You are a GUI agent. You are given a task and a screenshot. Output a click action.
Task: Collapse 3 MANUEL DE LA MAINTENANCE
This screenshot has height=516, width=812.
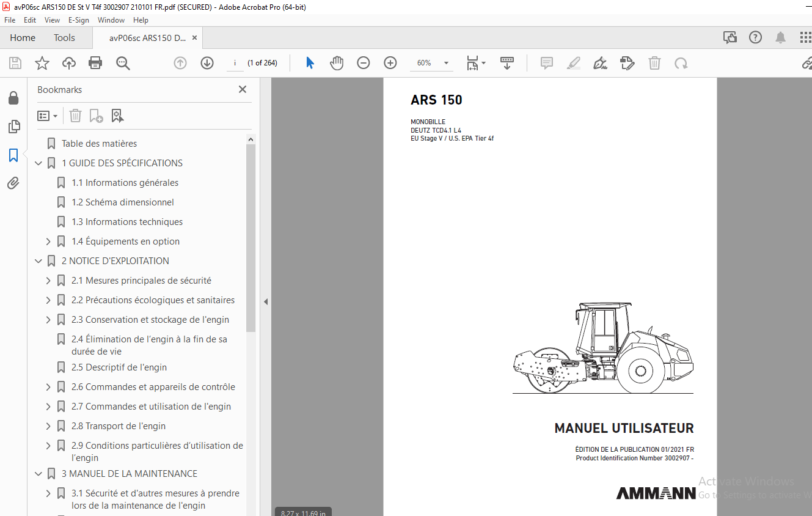click(38, 474)
